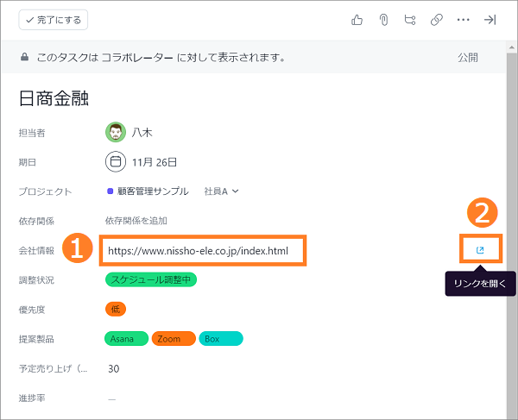Click the open link external icon

click(x=480, y=250)
